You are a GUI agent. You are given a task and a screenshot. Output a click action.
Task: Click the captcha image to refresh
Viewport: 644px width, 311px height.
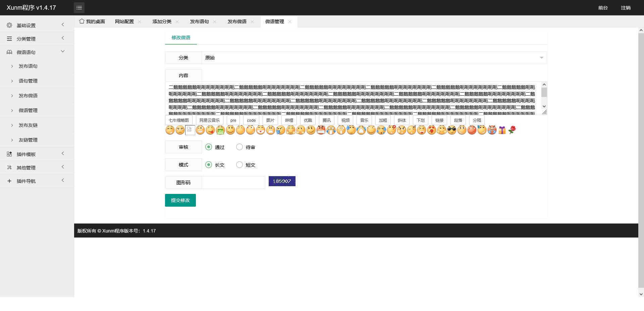tap(282, 181)
